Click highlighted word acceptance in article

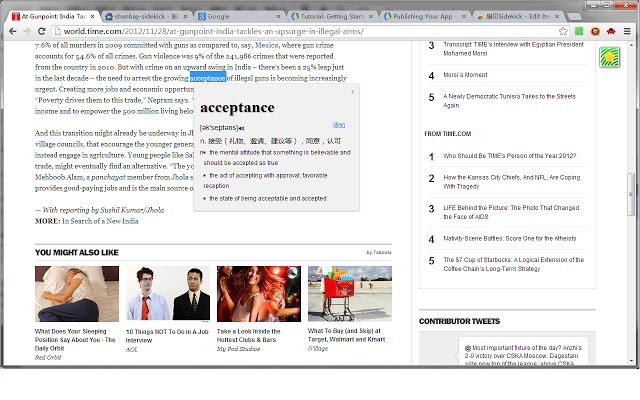(208, 78)
